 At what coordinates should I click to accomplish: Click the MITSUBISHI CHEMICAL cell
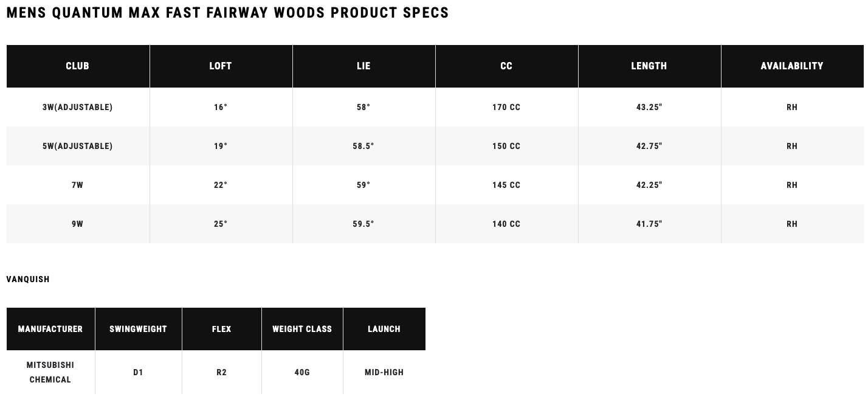[x=50, y=372]
